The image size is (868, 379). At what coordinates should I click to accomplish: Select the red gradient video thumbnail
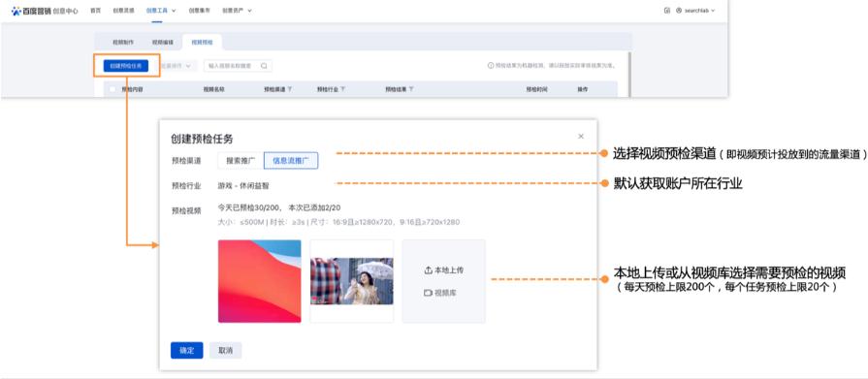coord(260,281)
